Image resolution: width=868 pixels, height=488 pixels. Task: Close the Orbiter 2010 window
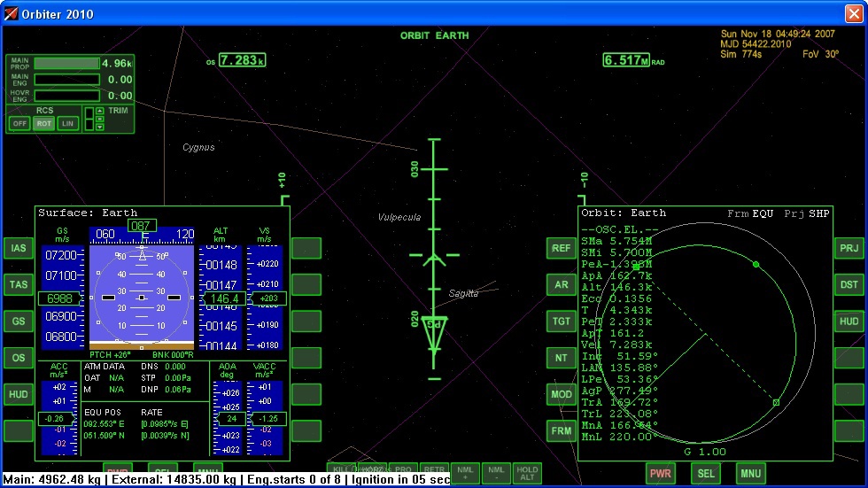pyautogui.click(x=854, y=13)
